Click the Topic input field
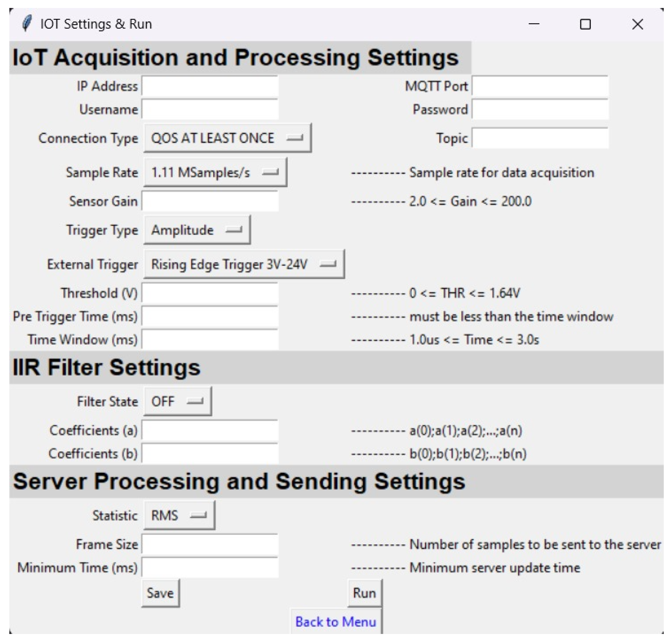Screen dimensions: 670x644 coord(540,138)
